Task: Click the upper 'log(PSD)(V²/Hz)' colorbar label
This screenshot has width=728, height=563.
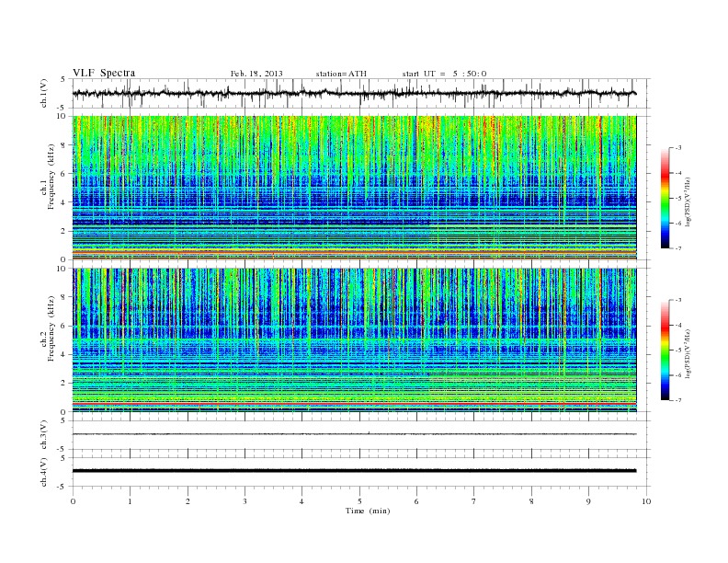Action: click(x=688, y=202)
